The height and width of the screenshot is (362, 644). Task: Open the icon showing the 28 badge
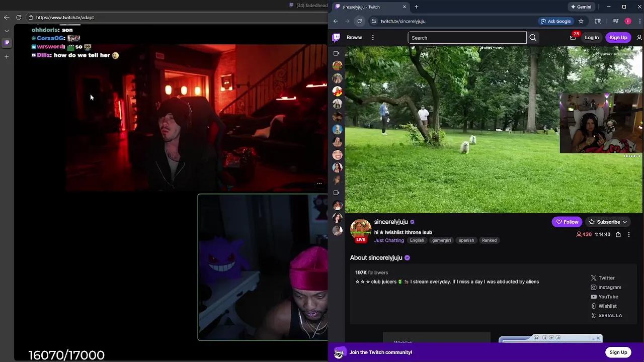pos(573,37)
